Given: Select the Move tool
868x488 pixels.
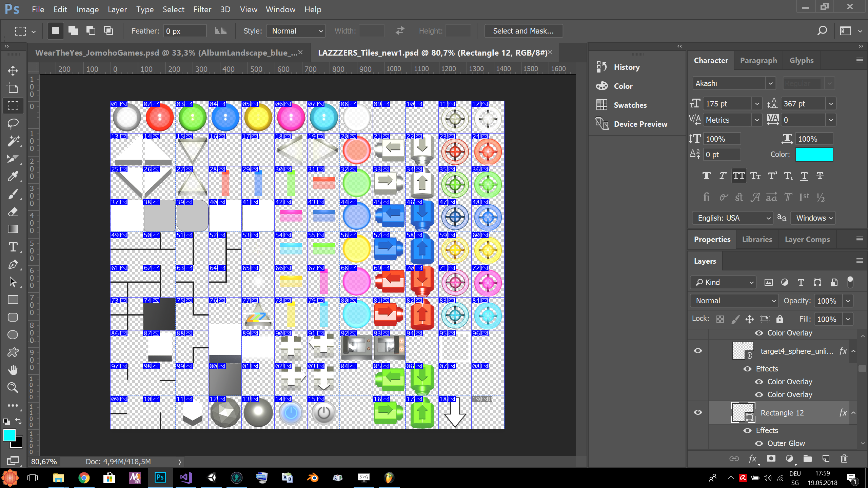Looking at the screenshot, I should [x=13, y=70].
